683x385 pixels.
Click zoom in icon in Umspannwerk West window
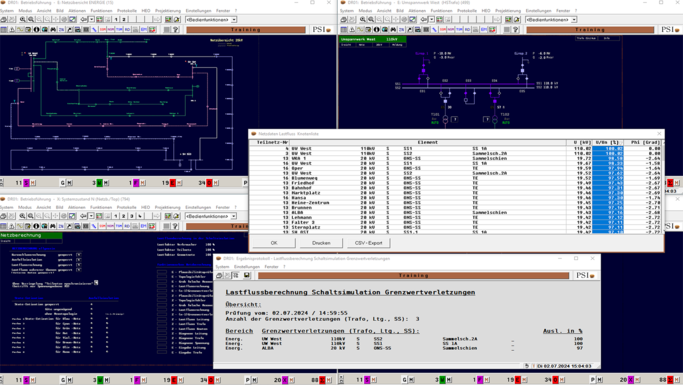[x=362, y=20]
